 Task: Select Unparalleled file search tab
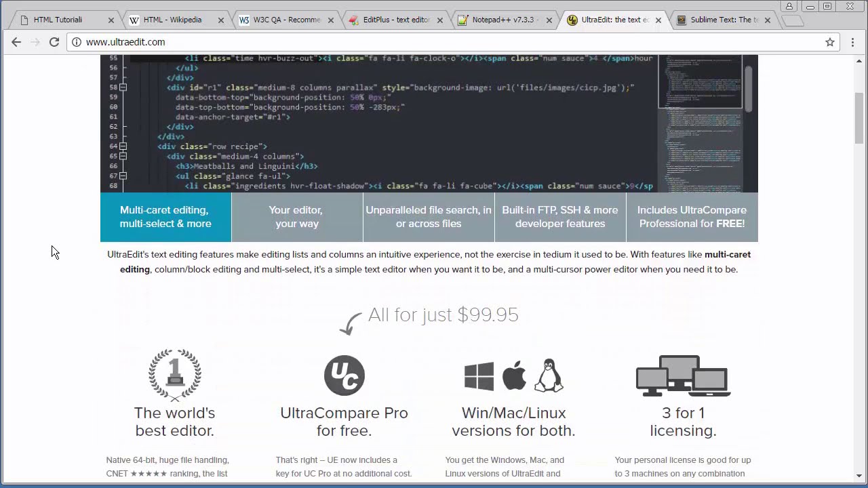[429, 217]
